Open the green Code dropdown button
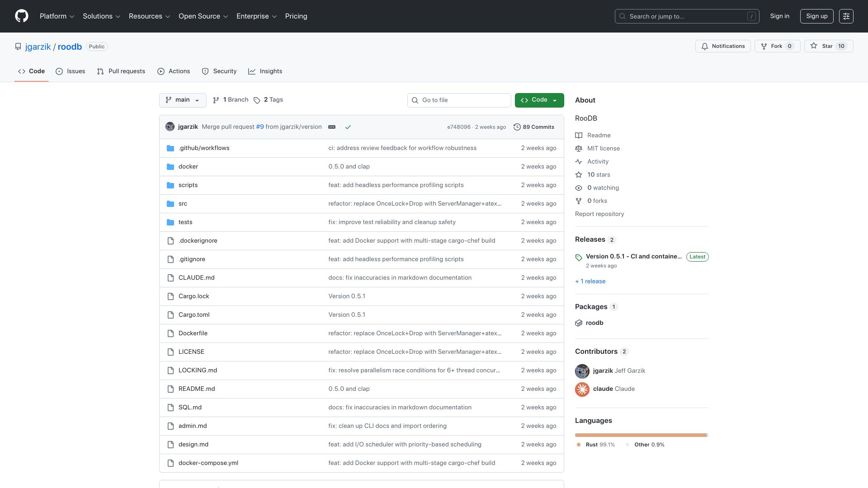868x488 pixels. (539, 100)
